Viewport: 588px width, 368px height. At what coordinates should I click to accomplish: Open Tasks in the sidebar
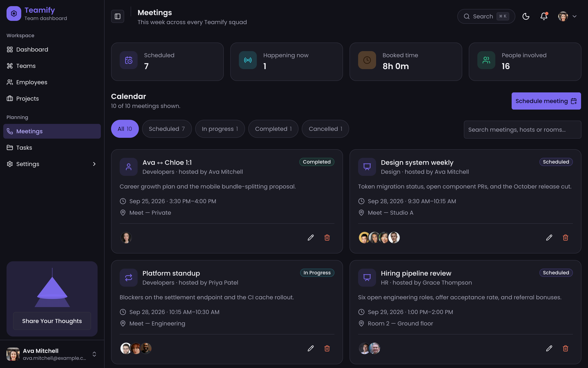coord(52,147)
